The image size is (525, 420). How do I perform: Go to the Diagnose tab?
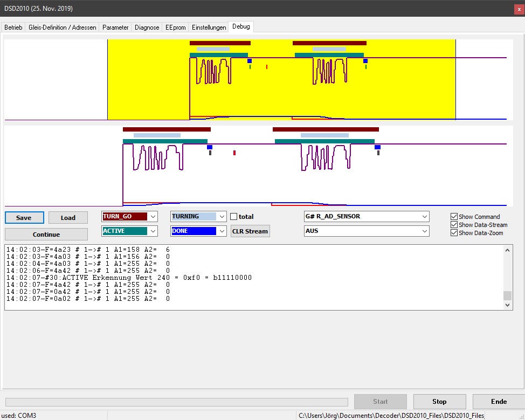click(x=147, y=27)
